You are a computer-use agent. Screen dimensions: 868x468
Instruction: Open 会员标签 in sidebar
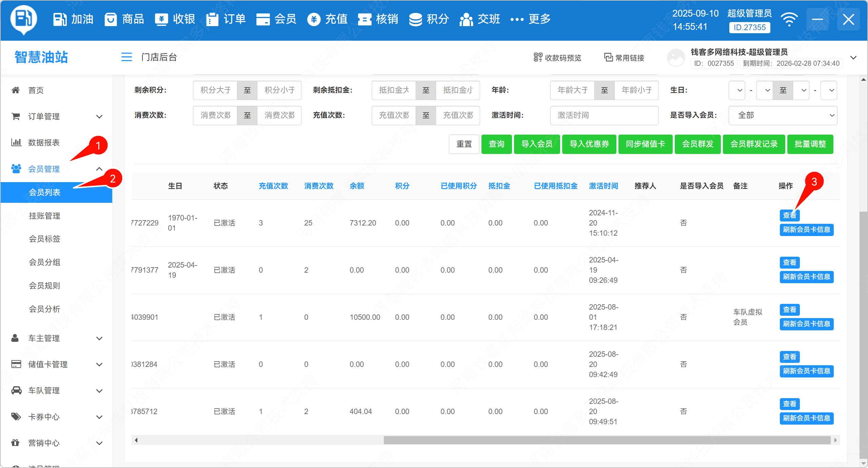tap(44, 239)
